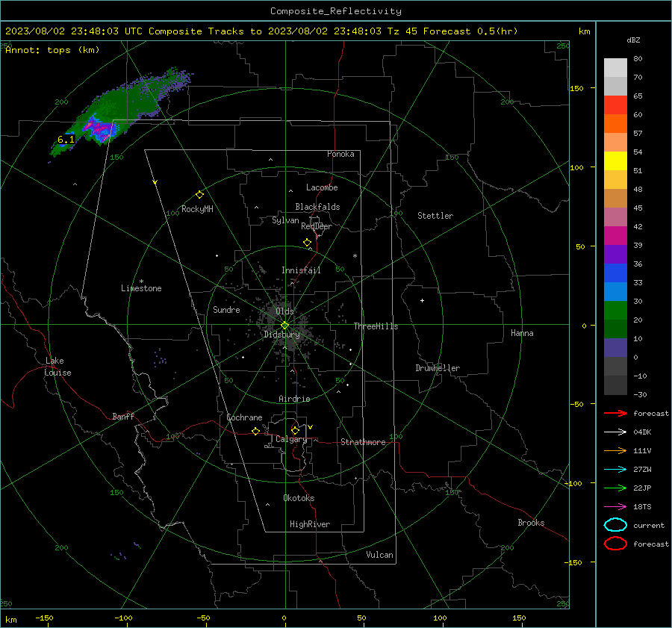This screenshot has width=672, height=628.
Task: Click the Vulcan city label
Action: click(380, 555)
